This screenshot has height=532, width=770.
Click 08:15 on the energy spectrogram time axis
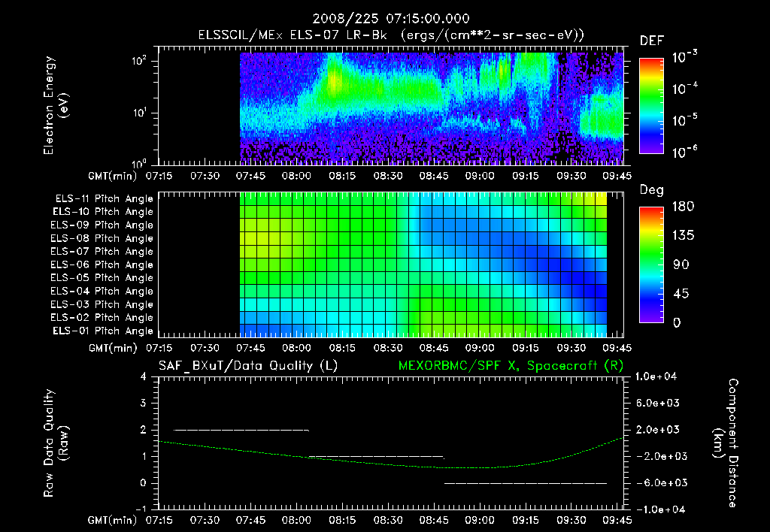click(x=342, y=176)
